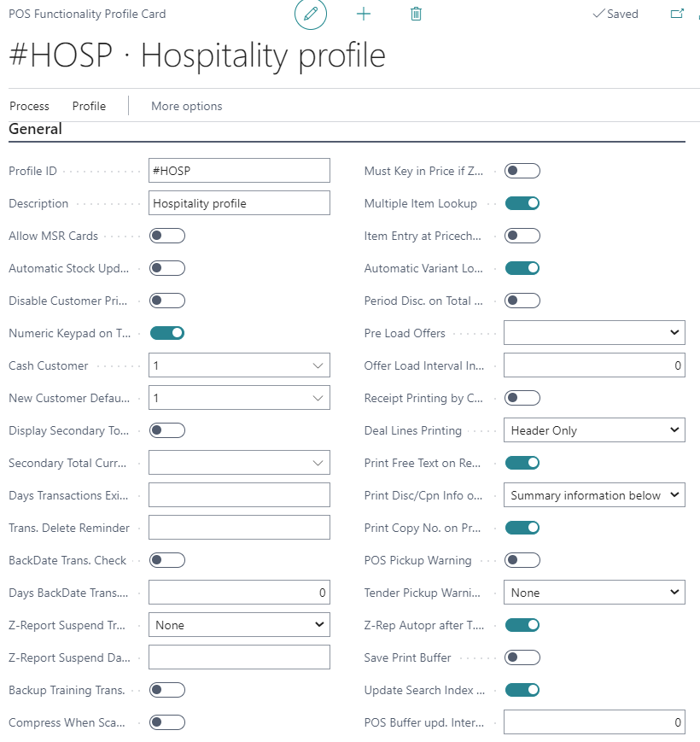Viewport: 700px width, 742px height.
Task: Click the Description text field
Action: coord(239,203)
